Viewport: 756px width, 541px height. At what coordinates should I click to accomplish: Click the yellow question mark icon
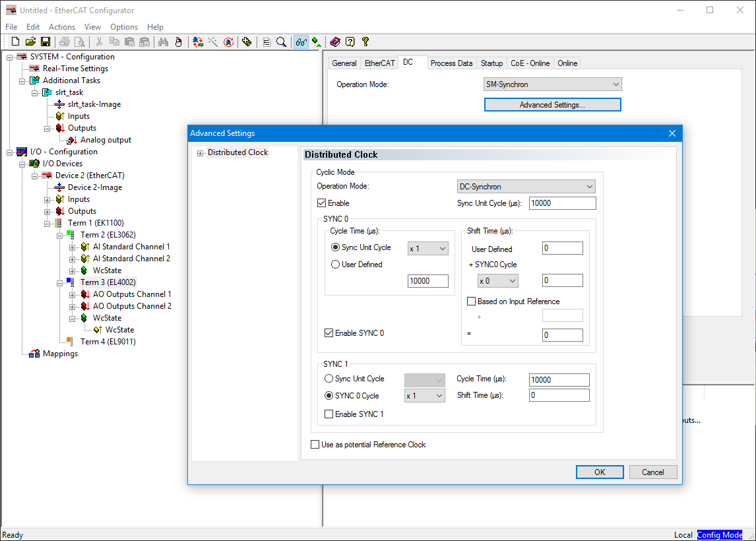365,42
